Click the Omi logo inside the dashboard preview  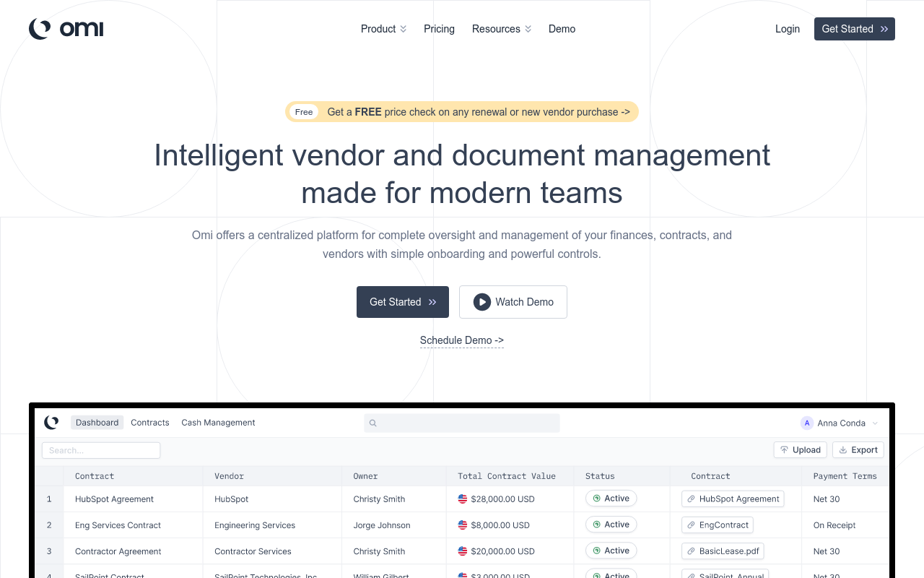tap(51, 423)
